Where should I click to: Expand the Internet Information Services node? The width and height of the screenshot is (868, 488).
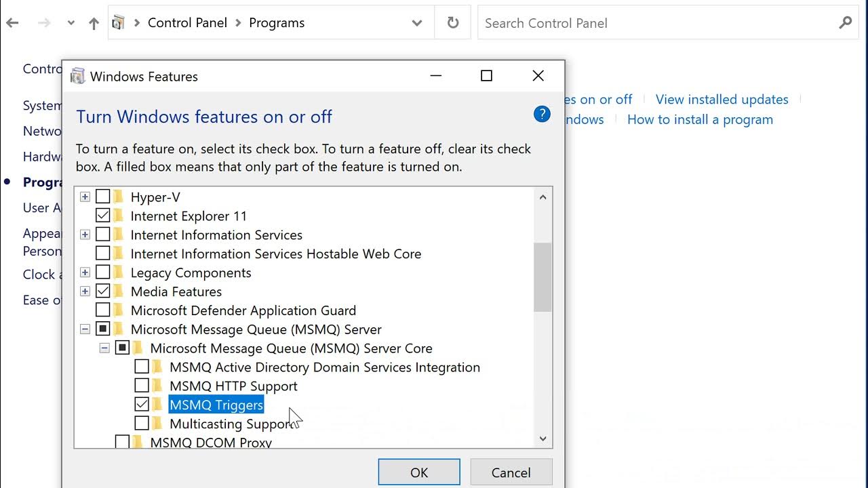tap(85, 235)
